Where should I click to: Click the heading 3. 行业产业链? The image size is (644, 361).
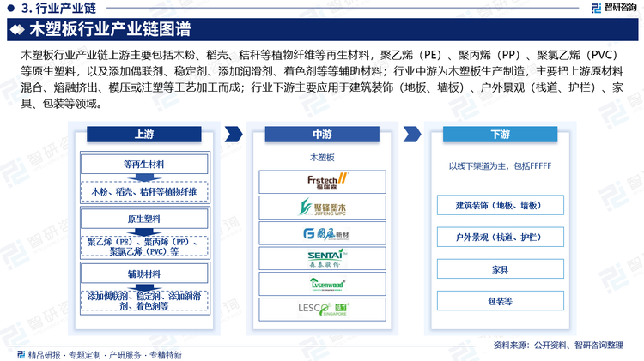(58, 8)
